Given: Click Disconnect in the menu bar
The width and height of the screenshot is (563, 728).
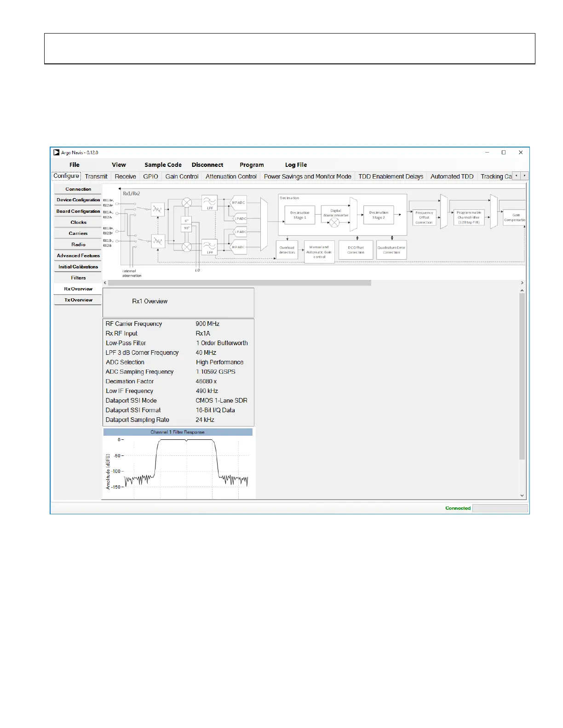Looking at the screenshot, I should point(207,165).
